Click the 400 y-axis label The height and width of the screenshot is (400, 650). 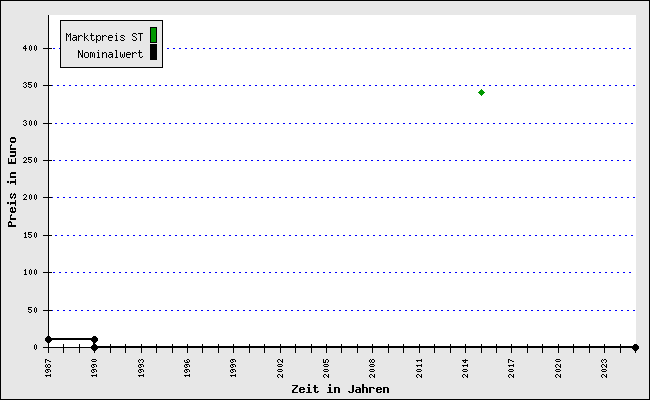tap(30, 48)
